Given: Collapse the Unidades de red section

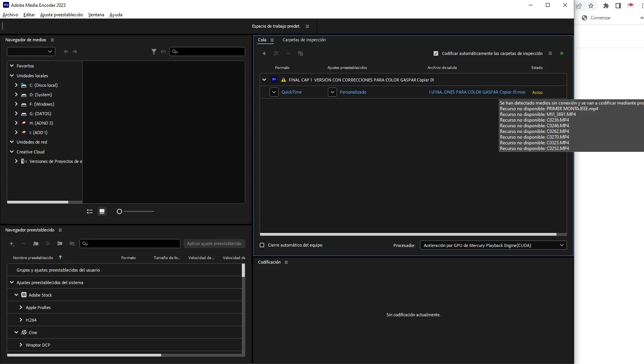Looking at the screenshot, I should 12,142.
